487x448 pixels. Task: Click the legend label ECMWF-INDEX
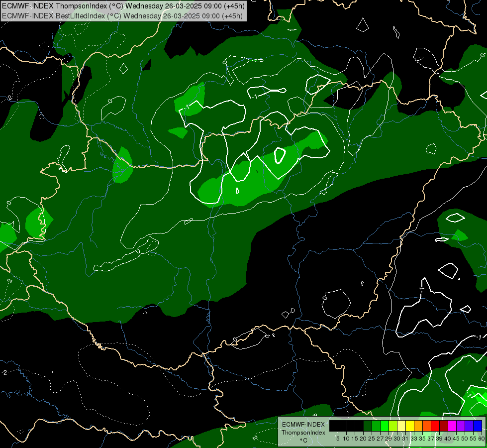coord(303,425)
